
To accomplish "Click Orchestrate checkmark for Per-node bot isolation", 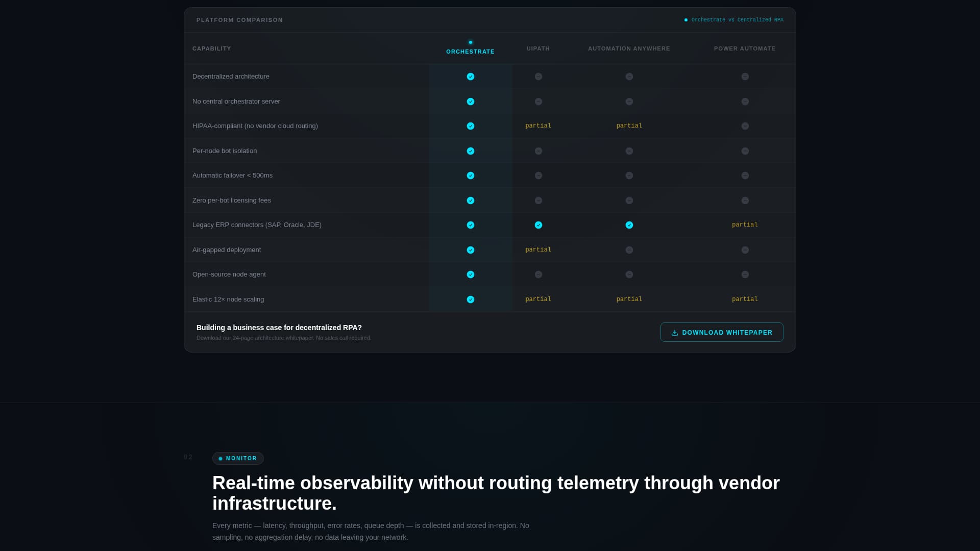I will pyautogui.click(x=471, y=151).
